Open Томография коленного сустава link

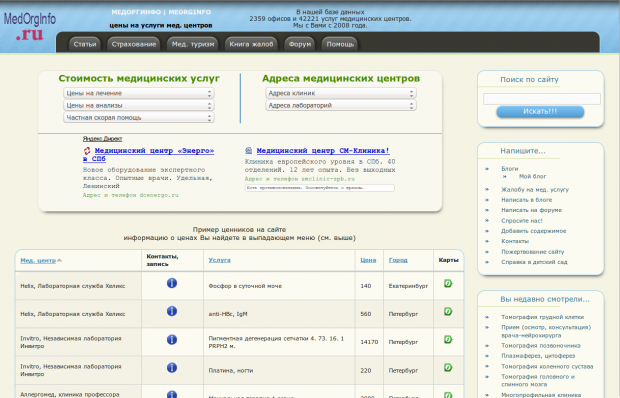coord(547,367)
